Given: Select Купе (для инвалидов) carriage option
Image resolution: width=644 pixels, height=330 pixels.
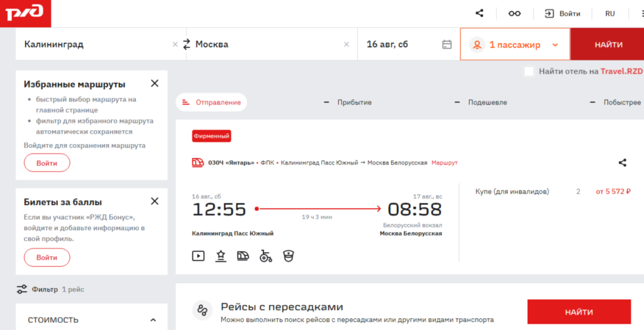Looking at the screenshot, I should (512, 191).
